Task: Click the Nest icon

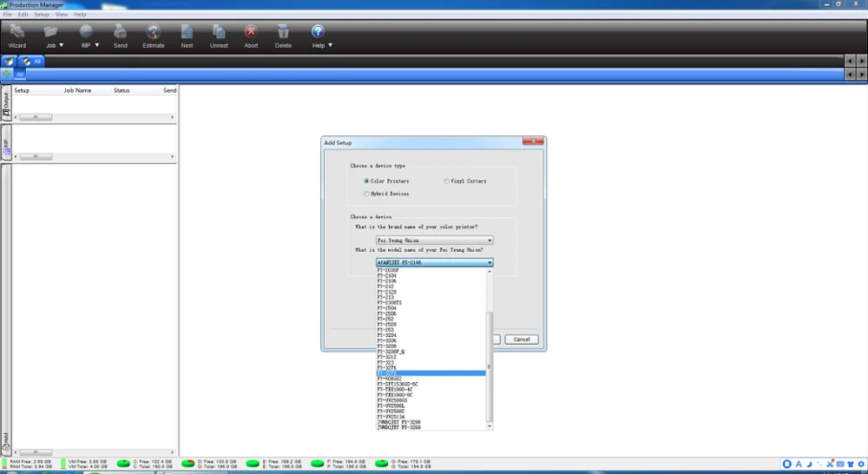Action: 187,36
